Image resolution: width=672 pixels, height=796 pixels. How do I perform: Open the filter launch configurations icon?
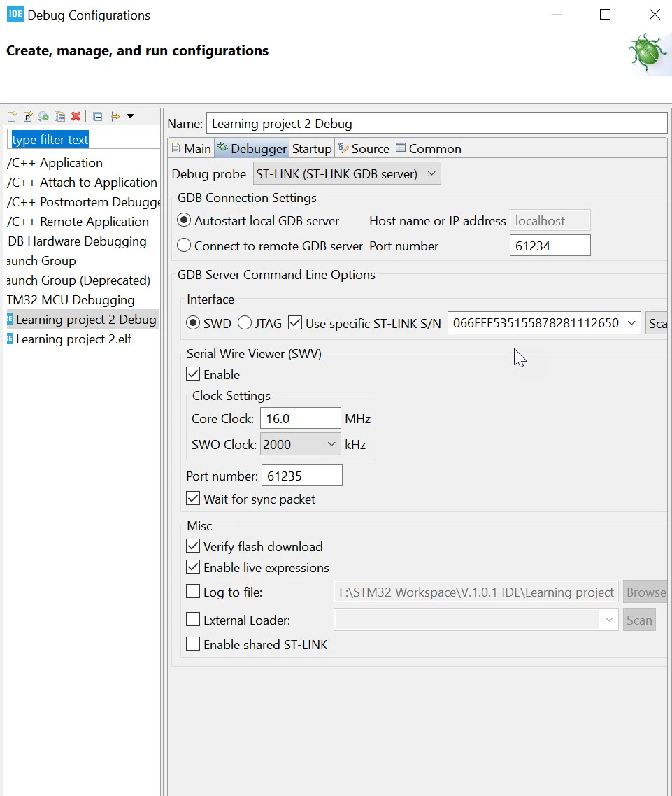click(114, 116)
